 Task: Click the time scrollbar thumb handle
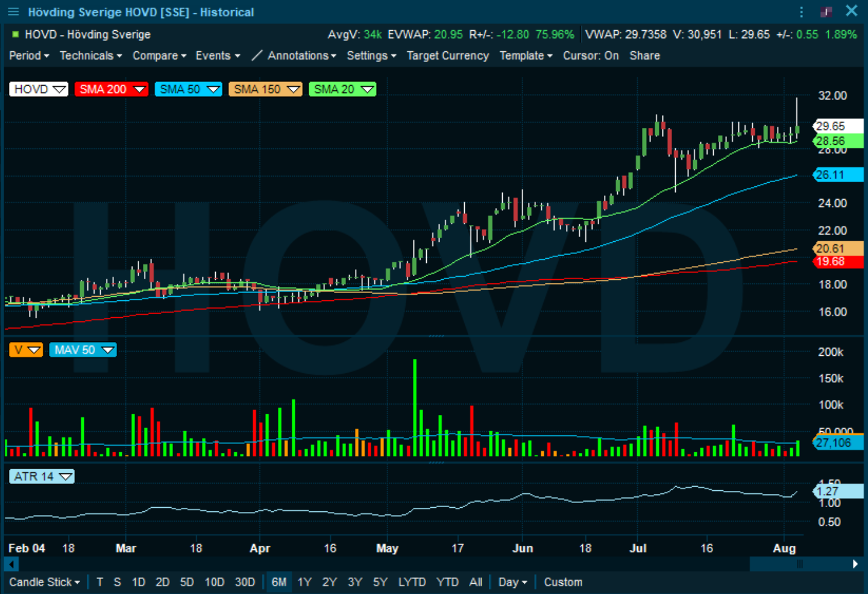(799, 564)
